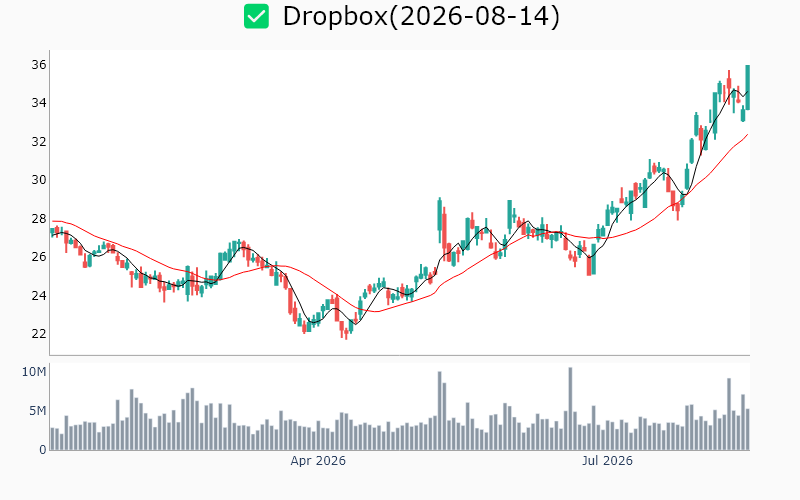
Task: Click the final volume bar at right edge
Action: pos(747,430)
